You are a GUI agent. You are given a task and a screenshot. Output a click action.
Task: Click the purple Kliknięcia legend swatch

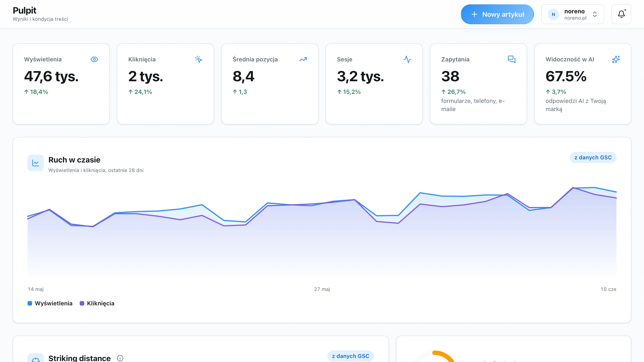tap(82, 303)
